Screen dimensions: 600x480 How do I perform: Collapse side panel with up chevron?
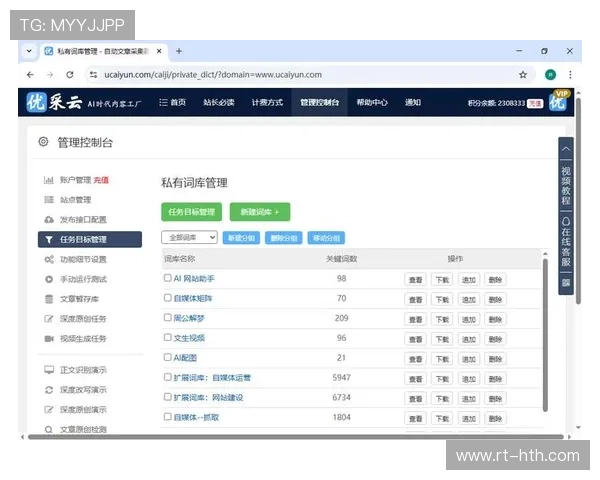click(x=566, y=149)
